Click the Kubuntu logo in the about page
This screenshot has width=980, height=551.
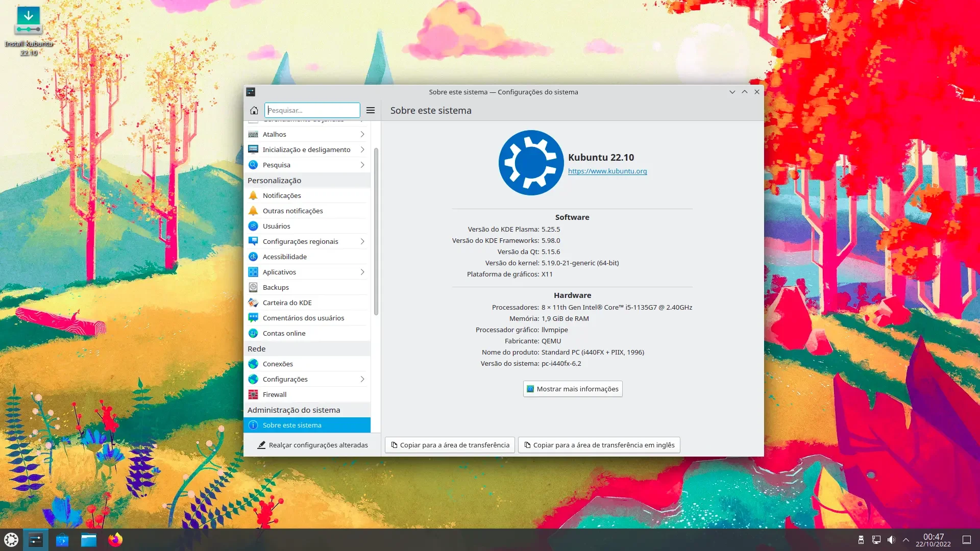pyautogui.click(x=531, y=163)
